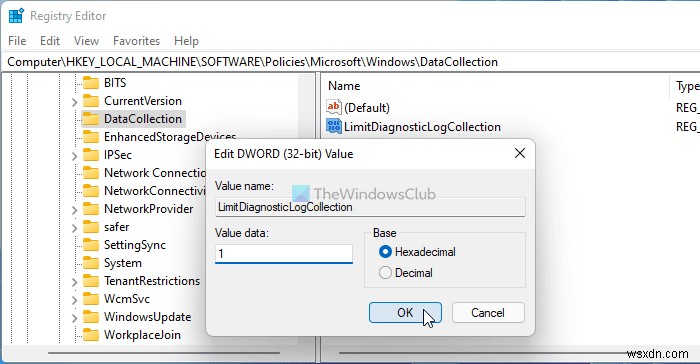Viewport: 700px width, 364px height.
Task: Click the tree pane horizontal scrollbar
Action: coord(164,353)
